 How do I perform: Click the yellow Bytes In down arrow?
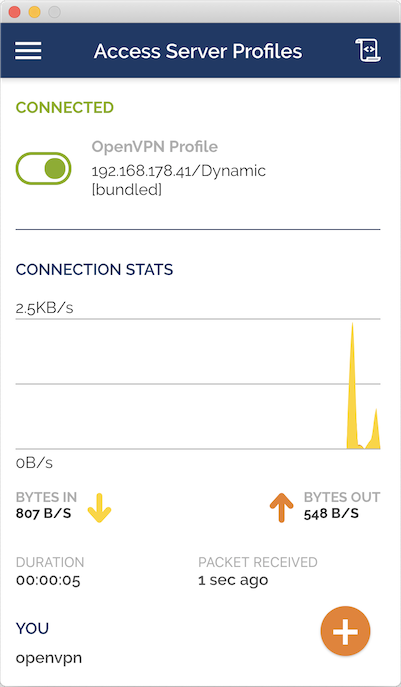99,508
